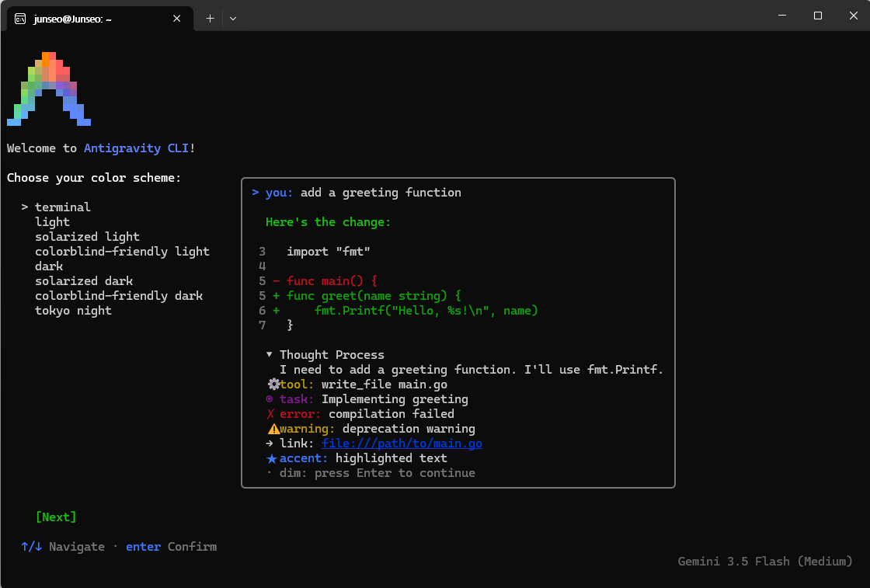
Task: Open a new terminal tab
Action: pos(210,19)
